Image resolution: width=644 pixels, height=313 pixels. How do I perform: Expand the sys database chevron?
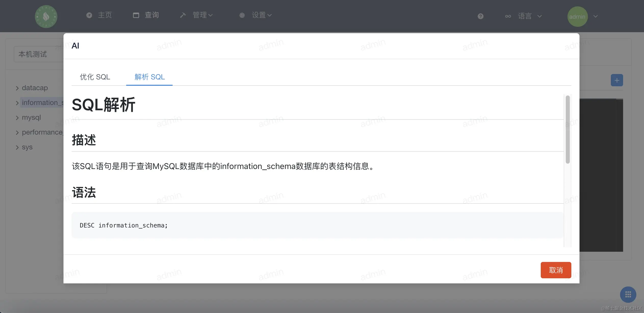pos(17,148)
